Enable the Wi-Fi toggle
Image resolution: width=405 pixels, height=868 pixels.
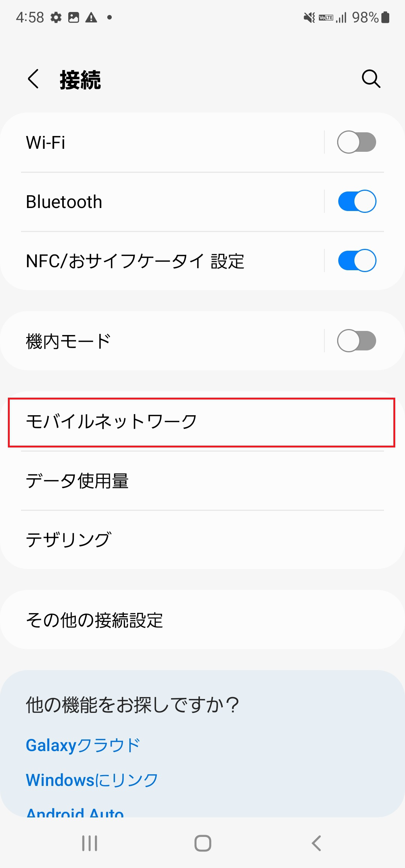(355, 142)
